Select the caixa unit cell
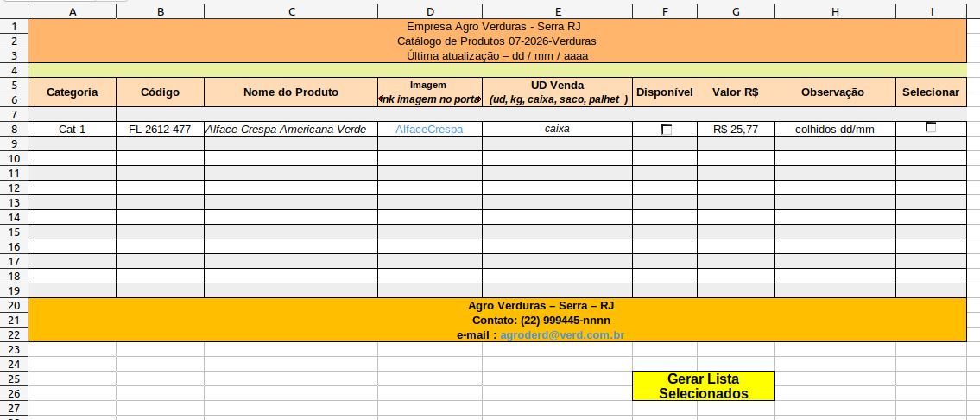 click(x=557, y=130)
